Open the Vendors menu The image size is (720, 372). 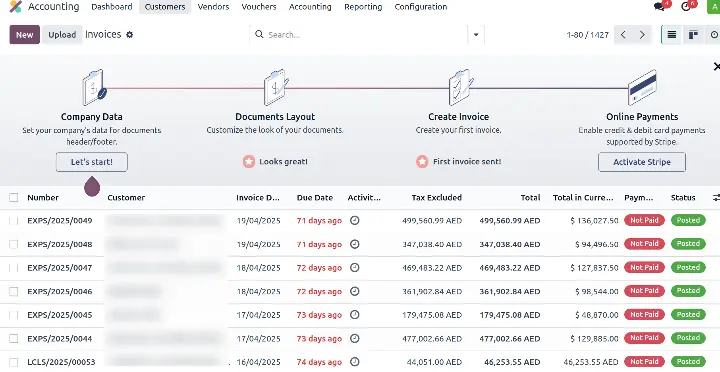click(x=213, y=7)
